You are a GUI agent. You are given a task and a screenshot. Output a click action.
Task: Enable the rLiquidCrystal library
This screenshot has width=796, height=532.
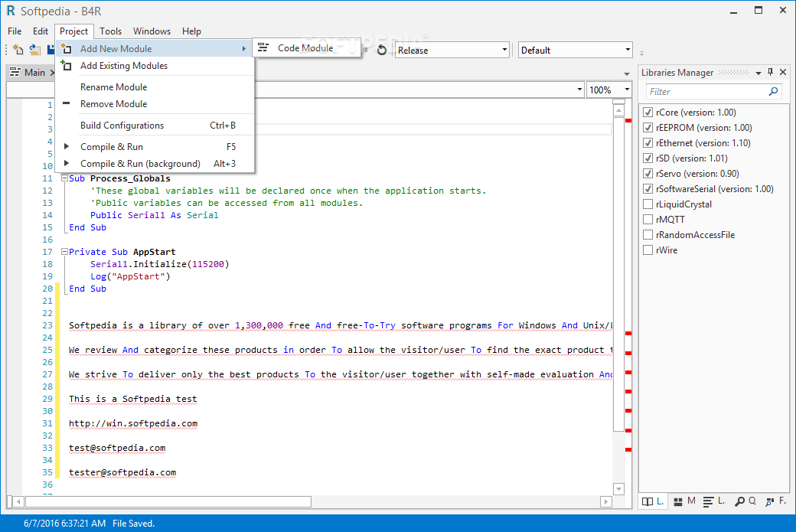(x=648, y=204)
